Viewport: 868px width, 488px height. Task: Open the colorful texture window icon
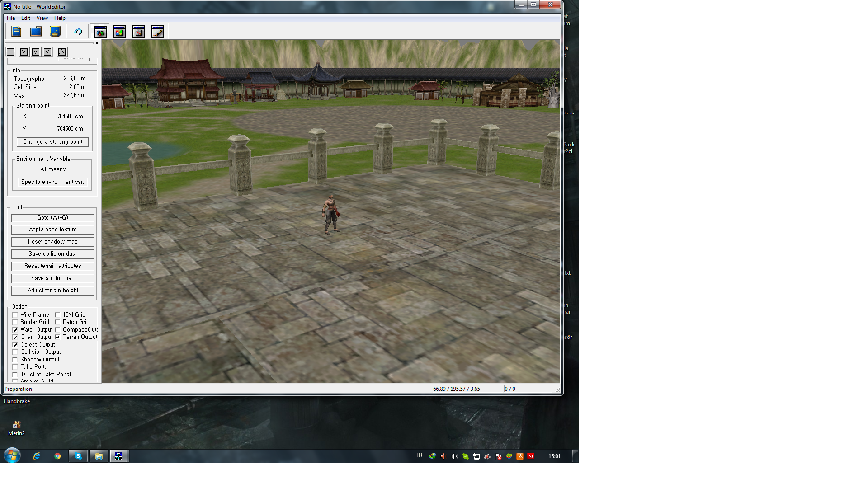(119, 32)
